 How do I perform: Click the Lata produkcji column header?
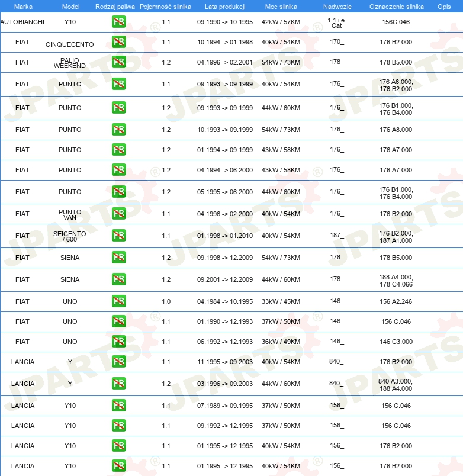(x=225, y=7)
